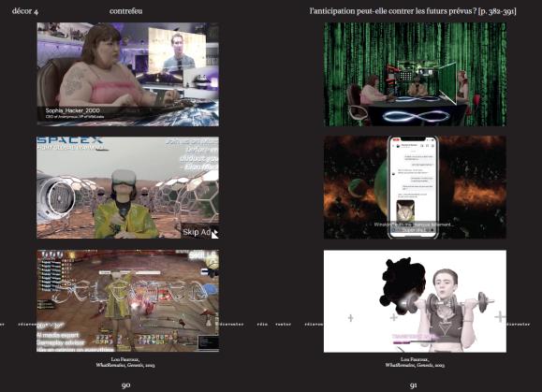Click the 'décor 4' header text

25,11
